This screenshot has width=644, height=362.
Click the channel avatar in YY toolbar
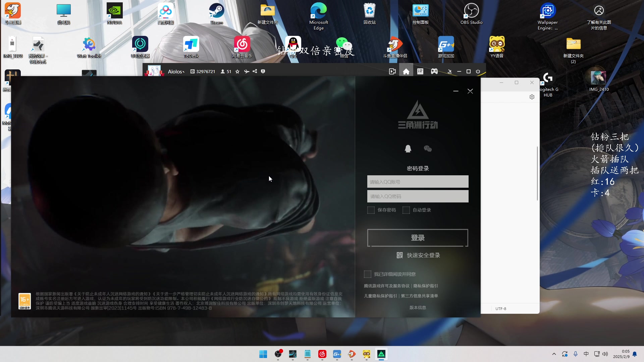(154, 71)
